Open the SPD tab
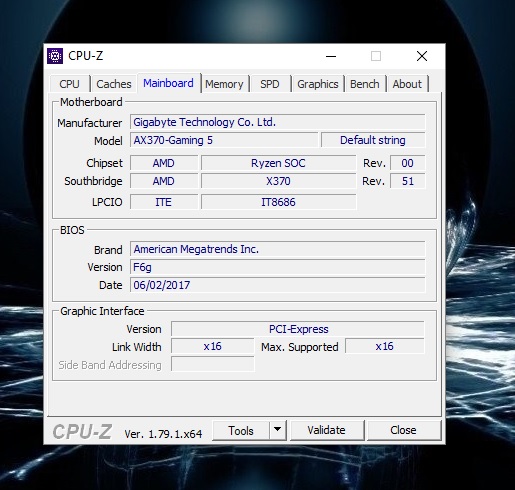 pyautogui.click(x=270, y=84)
